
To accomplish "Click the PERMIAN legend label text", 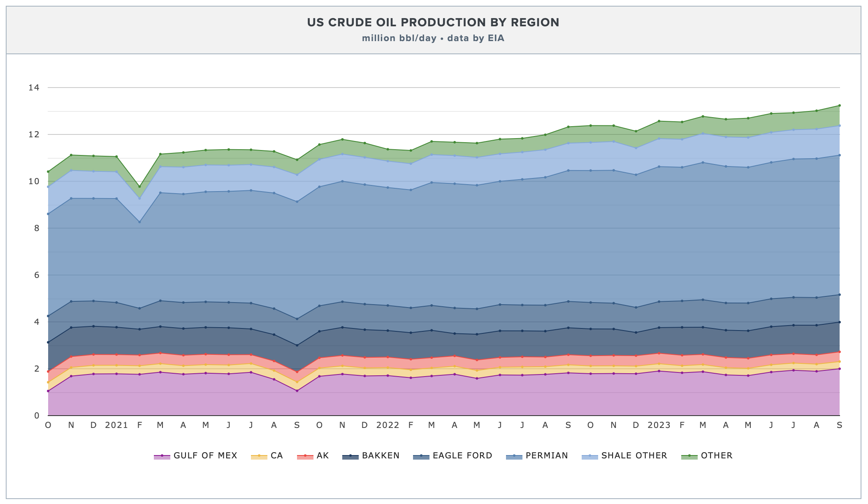I will pyautogui.click(x=547, y=455).
